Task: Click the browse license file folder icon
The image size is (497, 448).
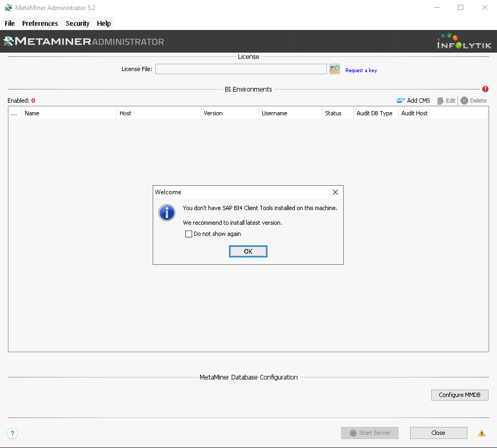Action: (335, 69)
